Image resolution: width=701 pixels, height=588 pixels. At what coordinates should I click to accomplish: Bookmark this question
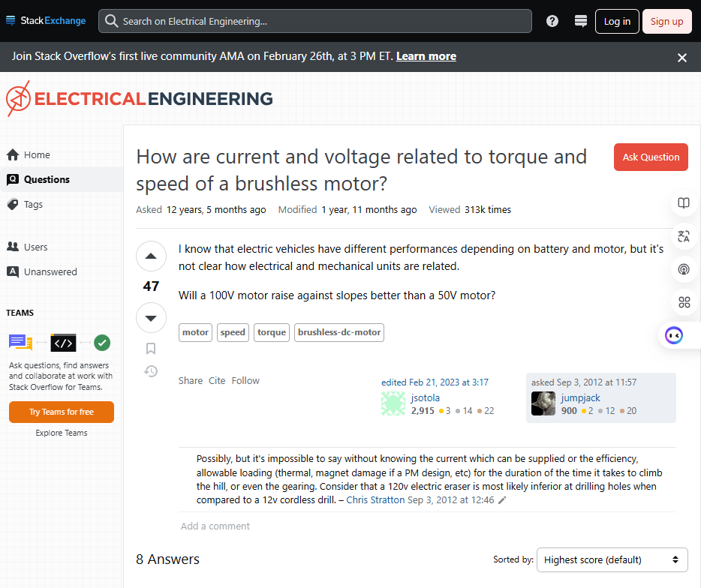151,349
